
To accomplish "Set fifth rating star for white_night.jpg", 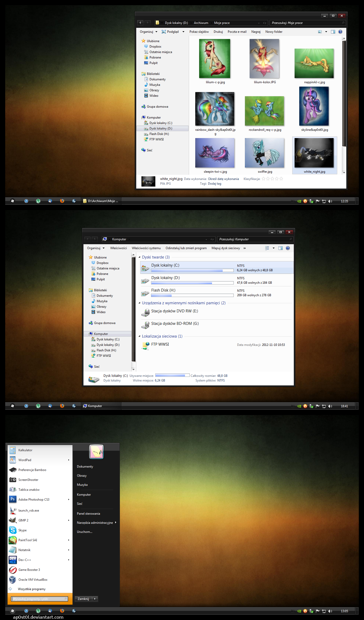I will coord(281,179).
